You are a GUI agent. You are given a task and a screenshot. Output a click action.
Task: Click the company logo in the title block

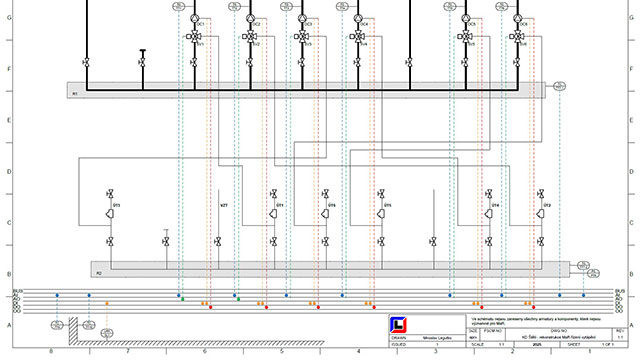[398, 325]
